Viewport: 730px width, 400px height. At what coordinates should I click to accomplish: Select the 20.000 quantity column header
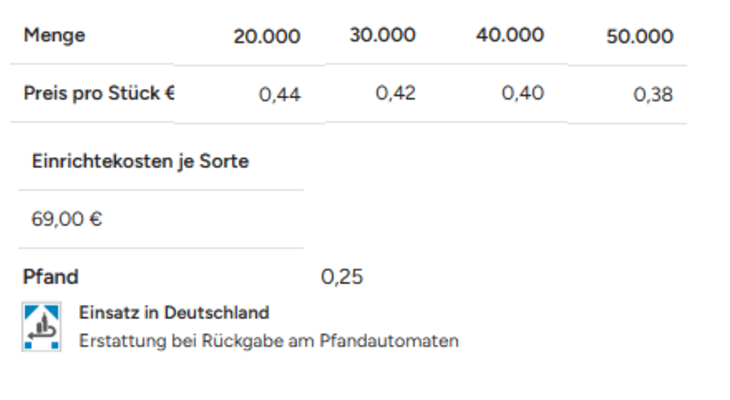pyautogui.click(x=267, y=36)
